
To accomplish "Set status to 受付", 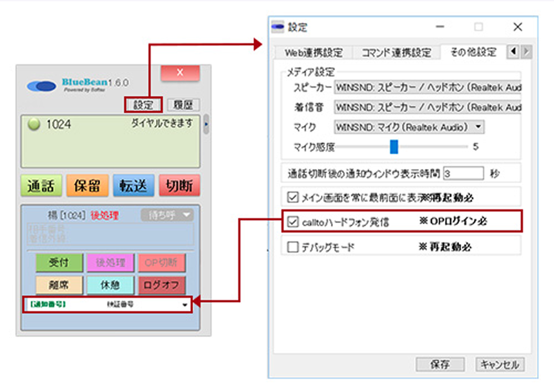I will 59,262.
